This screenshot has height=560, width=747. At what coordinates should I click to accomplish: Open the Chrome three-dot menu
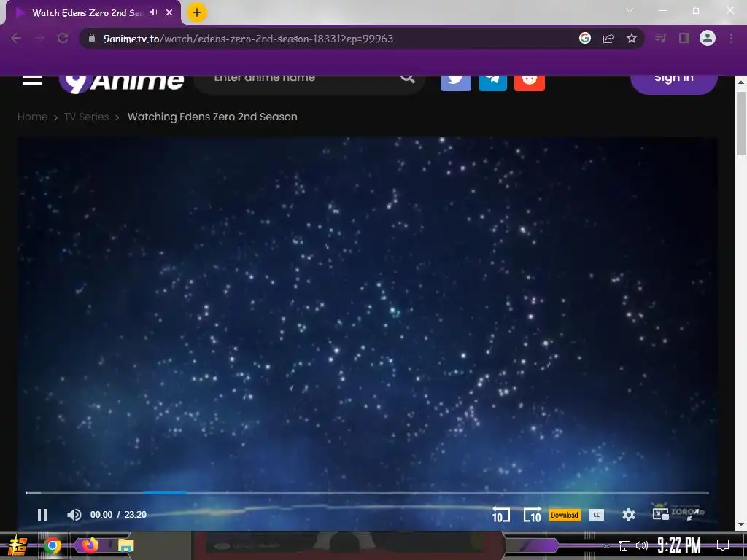coord(731,38)
